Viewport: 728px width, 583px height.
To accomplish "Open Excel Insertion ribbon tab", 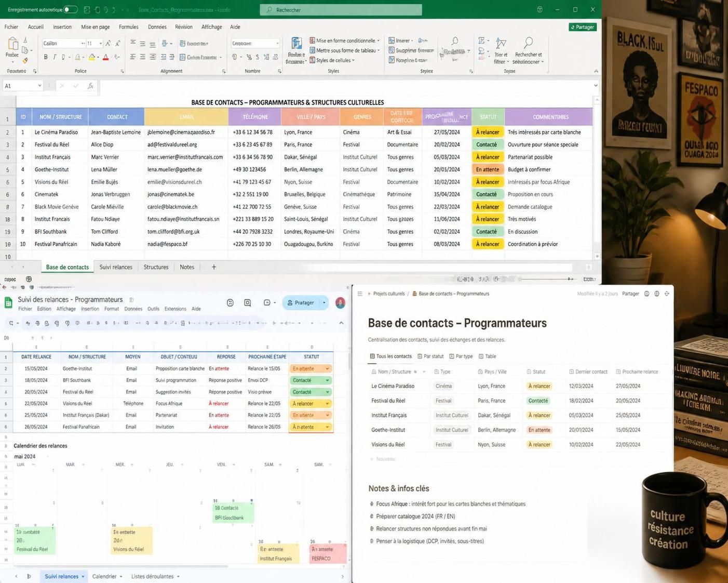I will point(62,27).
